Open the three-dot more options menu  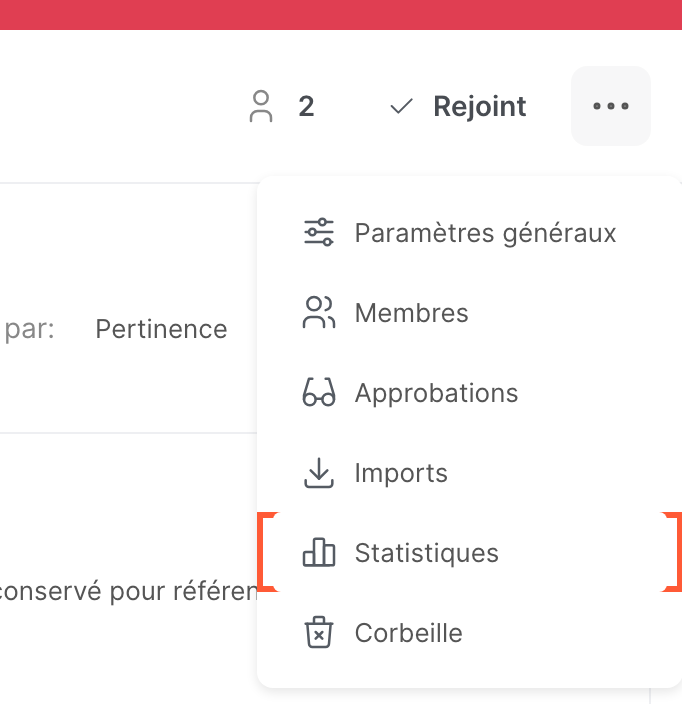click(611, 106)
